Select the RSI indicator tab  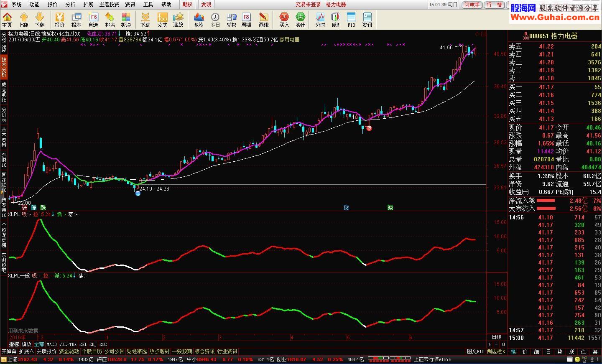tap(83, 344)
